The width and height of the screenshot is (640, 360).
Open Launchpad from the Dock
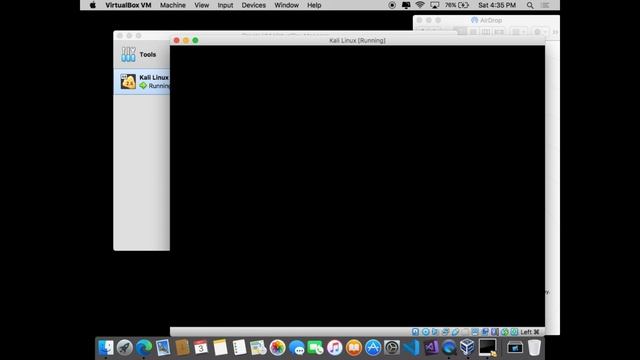pos(124,348)
